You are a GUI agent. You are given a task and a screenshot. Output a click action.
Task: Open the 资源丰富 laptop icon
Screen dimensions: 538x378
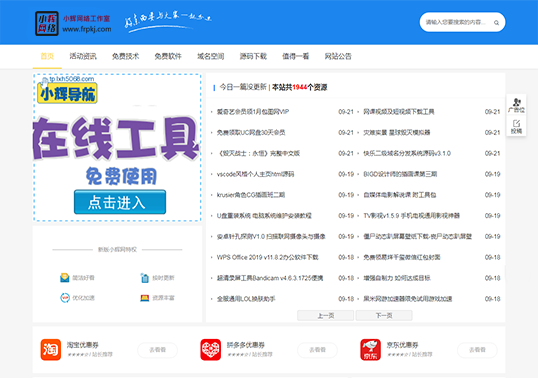145,298
